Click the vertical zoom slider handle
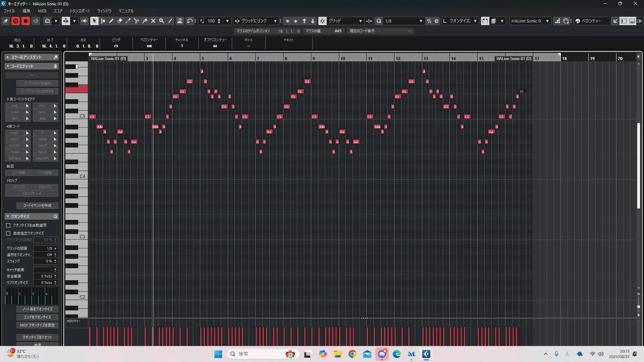Viewport: 644px width, 362px height. [638, 307]
